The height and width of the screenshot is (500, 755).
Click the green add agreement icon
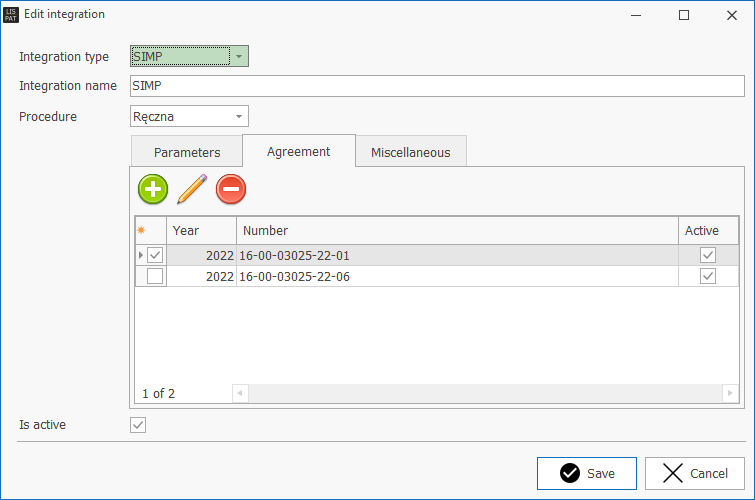pos(153,188)
